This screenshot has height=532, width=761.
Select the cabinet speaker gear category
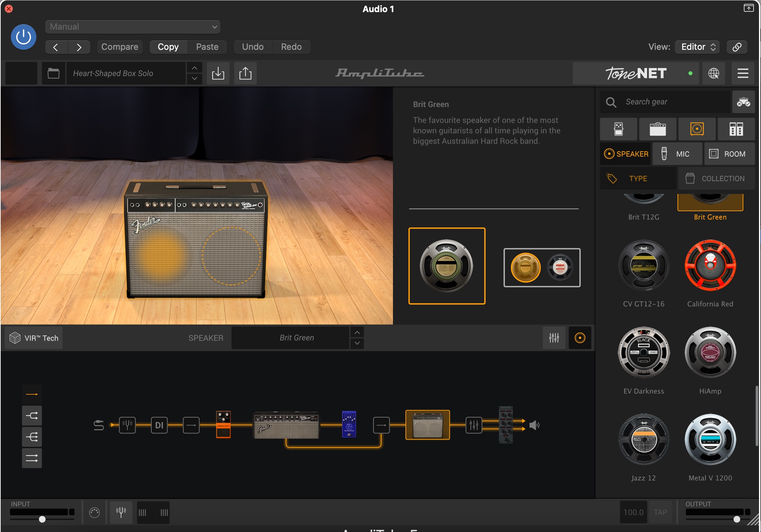point(697,129)
